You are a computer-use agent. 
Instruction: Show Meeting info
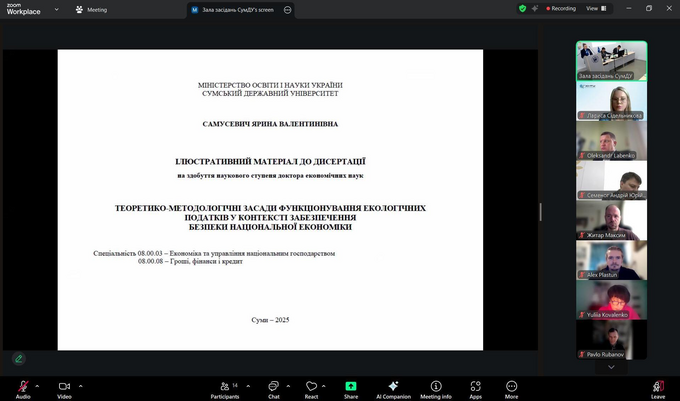(x=435, y=387)
